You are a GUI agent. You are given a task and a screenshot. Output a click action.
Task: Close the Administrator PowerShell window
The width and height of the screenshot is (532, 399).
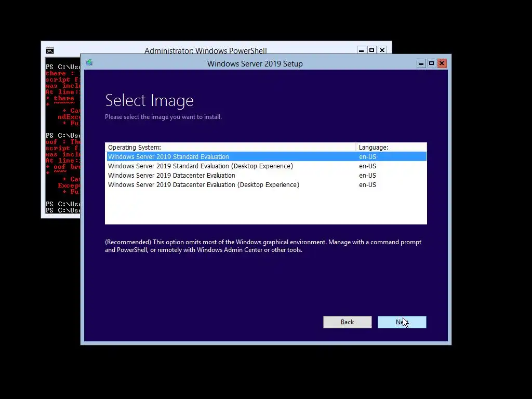(x=382, y=50)
